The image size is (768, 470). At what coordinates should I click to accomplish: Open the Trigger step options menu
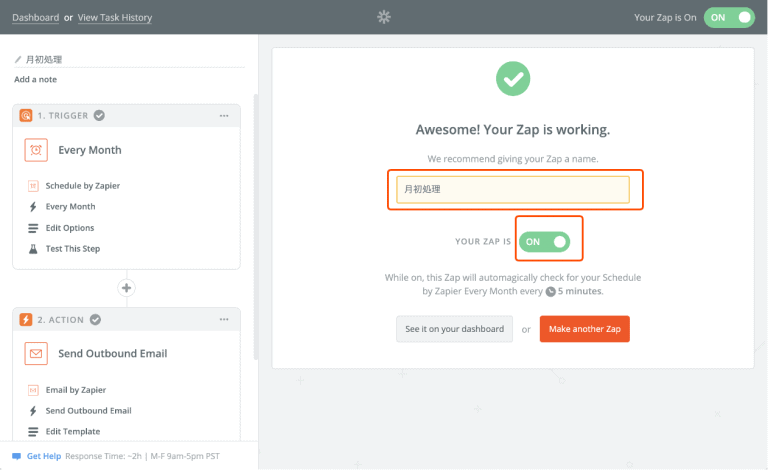(x=224, y=116)
